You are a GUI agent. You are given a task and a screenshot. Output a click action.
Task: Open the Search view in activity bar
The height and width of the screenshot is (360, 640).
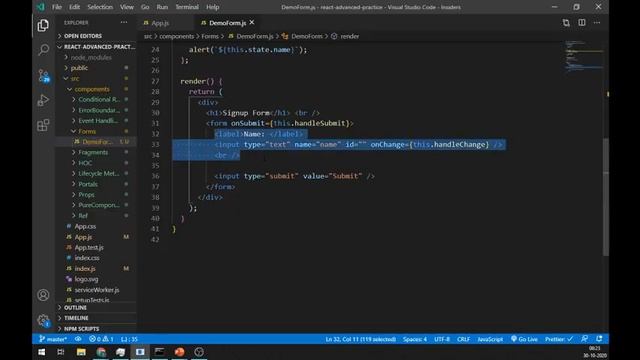pyautogui.click(x=43, y=50)
